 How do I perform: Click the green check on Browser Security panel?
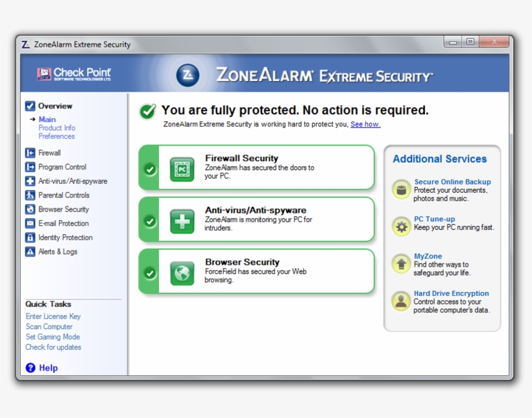(150, 273)
